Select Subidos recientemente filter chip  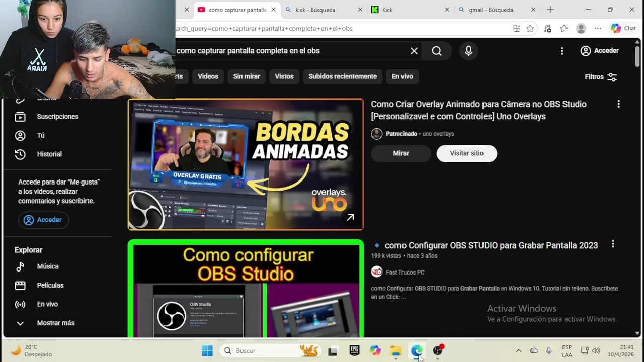point(343,76)
